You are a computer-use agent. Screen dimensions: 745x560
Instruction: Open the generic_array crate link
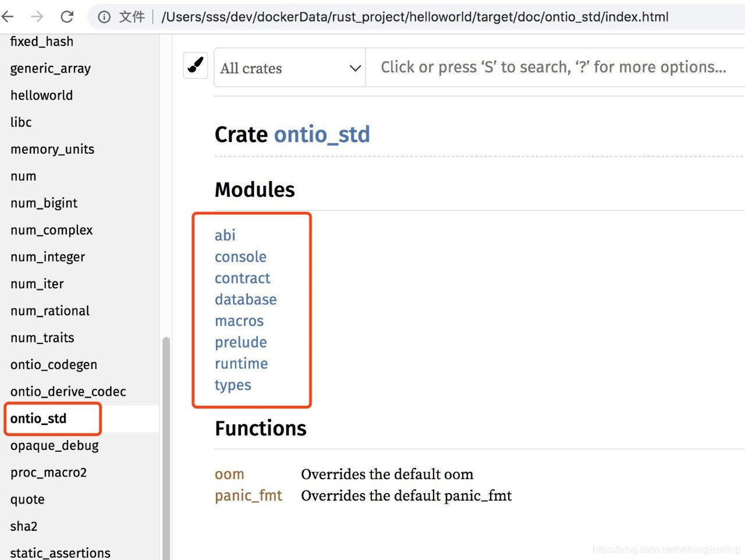coord(51,68)
